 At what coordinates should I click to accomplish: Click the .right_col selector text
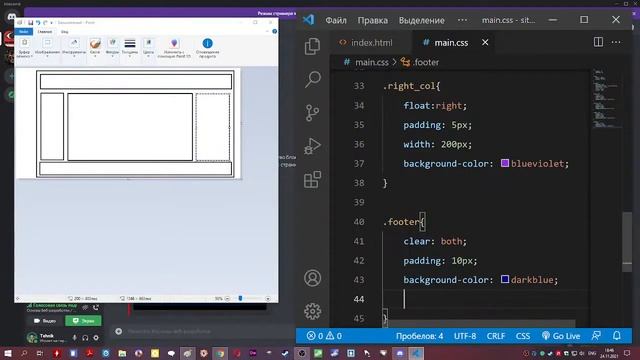point(409,86)
